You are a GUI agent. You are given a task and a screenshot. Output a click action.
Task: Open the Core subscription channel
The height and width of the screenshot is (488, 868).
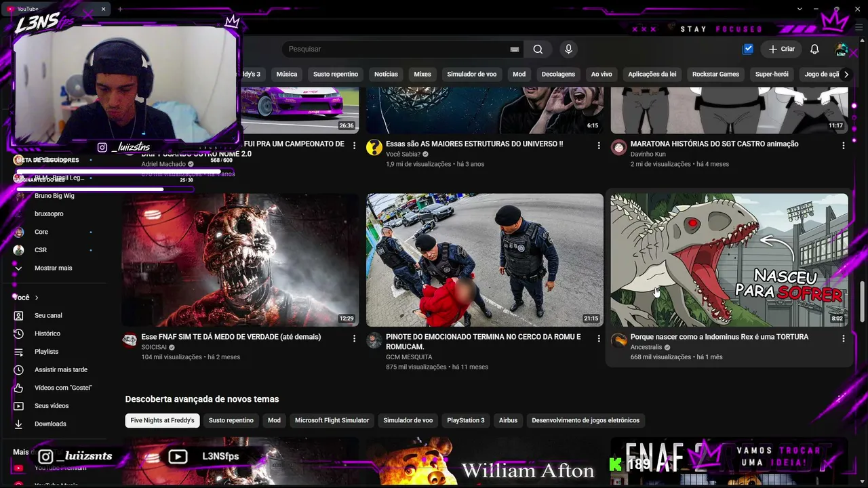(41, 232)
